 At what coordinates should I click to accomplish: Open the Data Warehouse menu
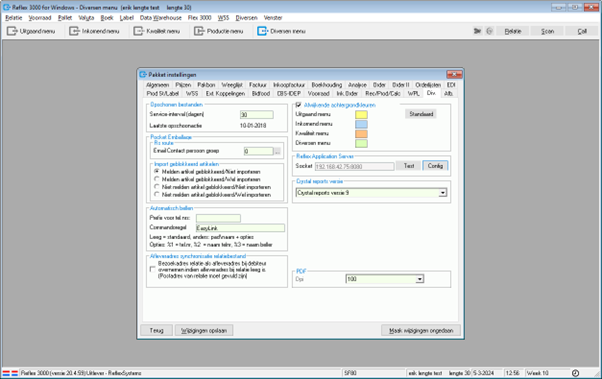coord(160,18)
